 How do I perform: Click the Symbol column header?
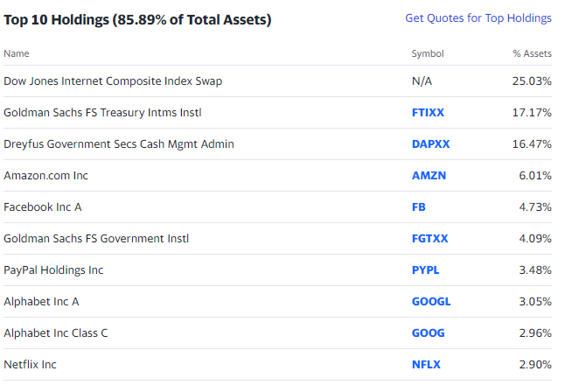pos(428,53)
